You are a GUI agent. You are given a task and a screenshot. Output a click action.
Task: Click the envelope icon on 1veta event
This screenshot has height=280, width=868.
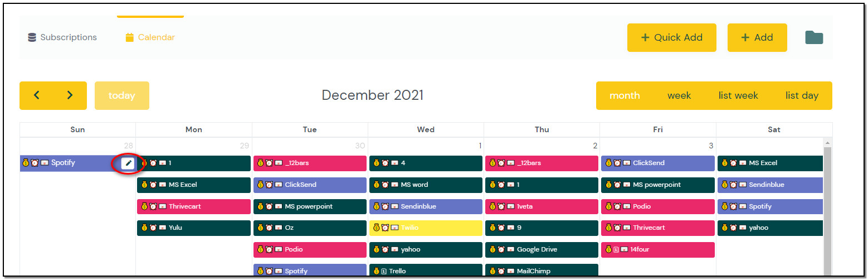[x=510, y=206]
